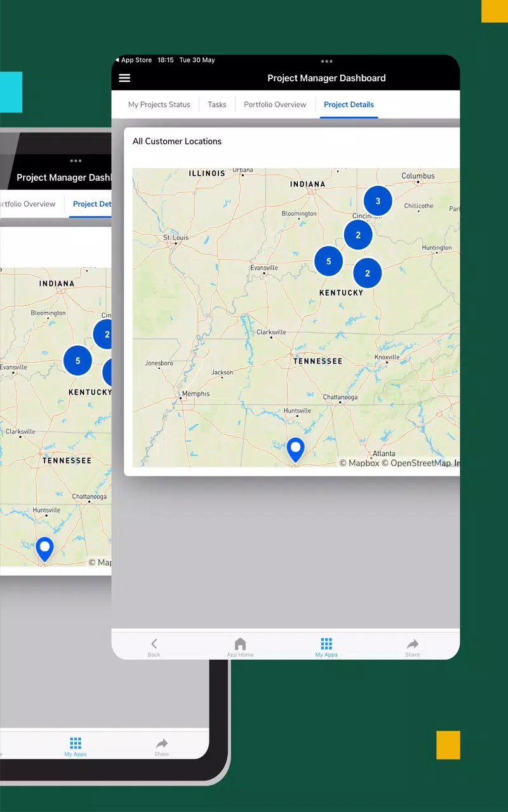Tap the cluster marker labeled 5

329,261
